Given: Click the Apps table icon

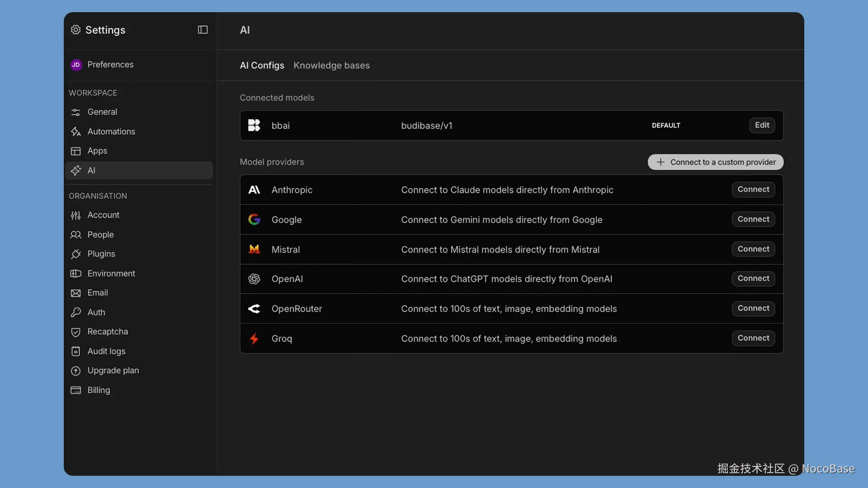Looking at the screenshot, I should 75,151.
